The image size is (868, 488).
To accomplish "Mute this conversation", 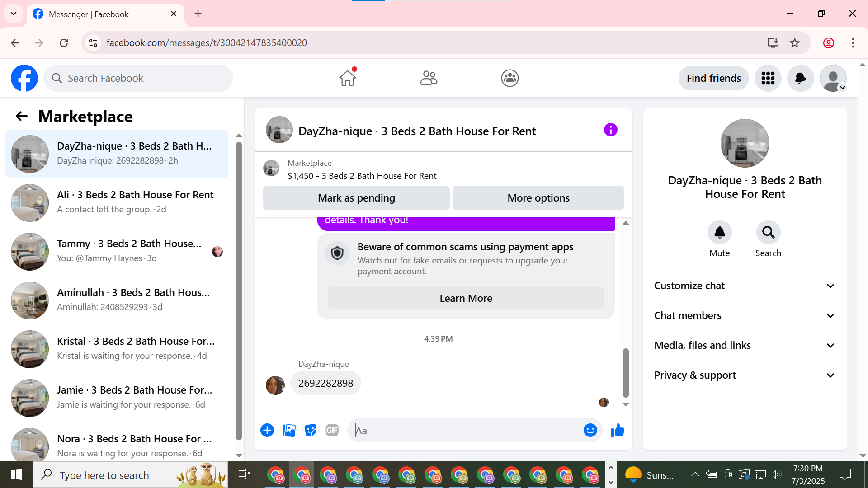I will 719,233.
